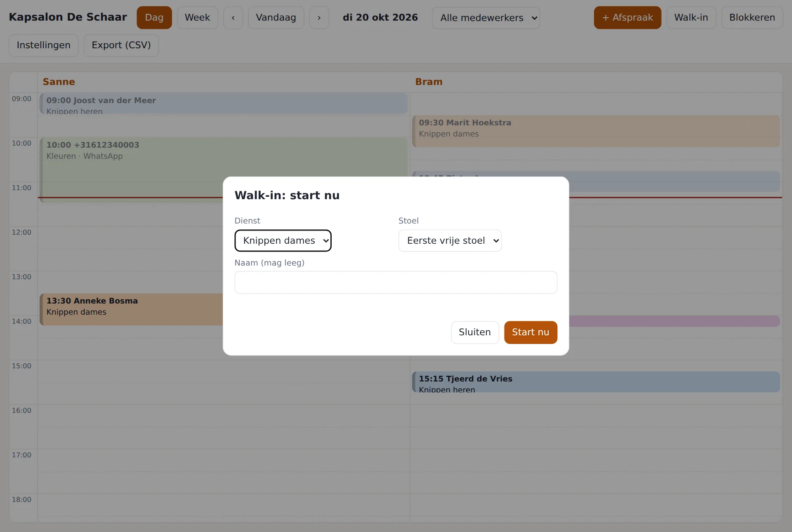This screenshot has height=532, width=792.
Task: Click the date label di 20 okt 2026
Action: (x=380, y=18)
